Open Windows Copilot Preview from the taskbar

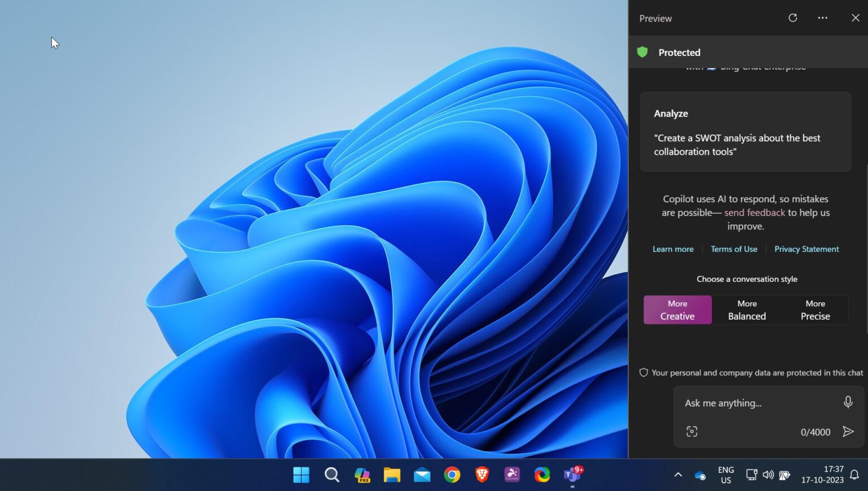click(362, 475)
